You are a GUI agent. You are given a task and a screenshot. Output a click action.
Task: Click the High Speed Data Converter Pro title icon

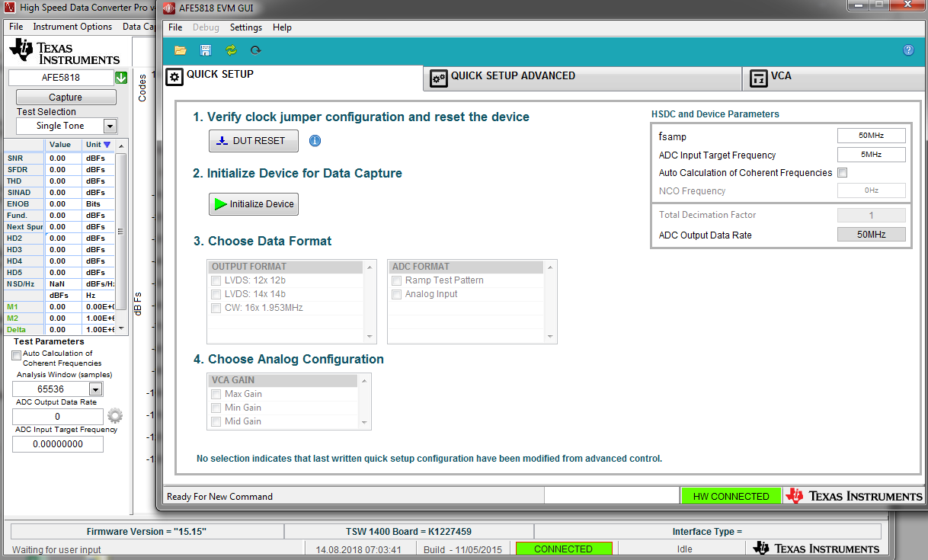(10, 7)
